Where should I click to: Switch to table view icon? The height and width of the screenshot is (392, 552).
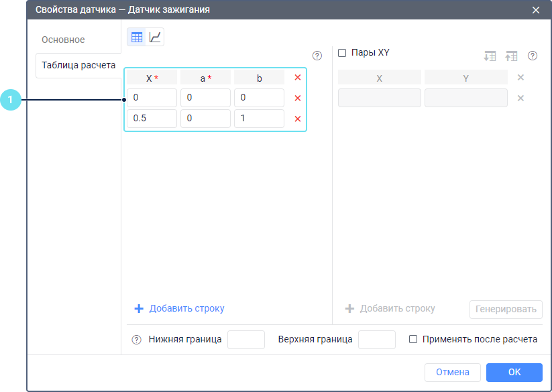tap(137, 38)
